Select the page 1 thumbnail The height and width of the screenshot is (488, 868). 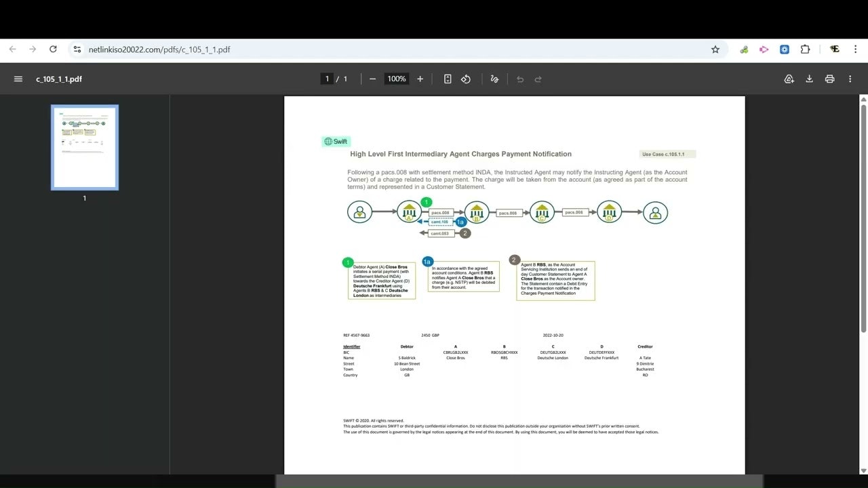click(85, 147)
